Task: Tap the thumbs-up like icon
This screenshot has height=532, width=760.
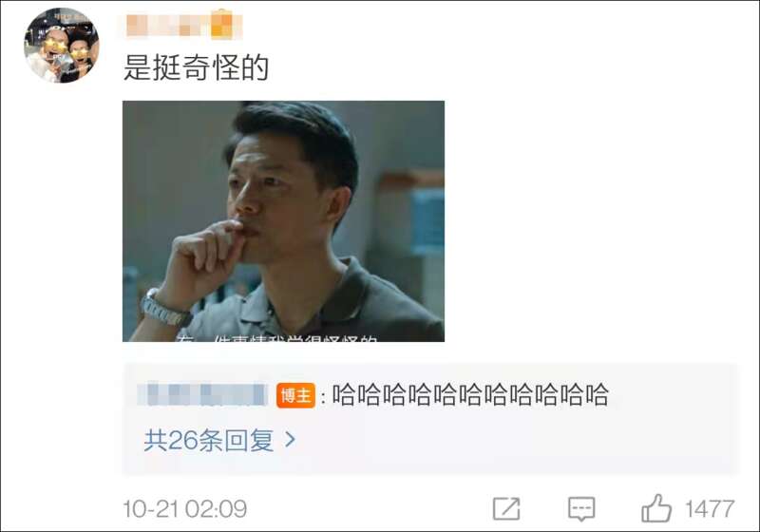Action: (x=656, y=508)
